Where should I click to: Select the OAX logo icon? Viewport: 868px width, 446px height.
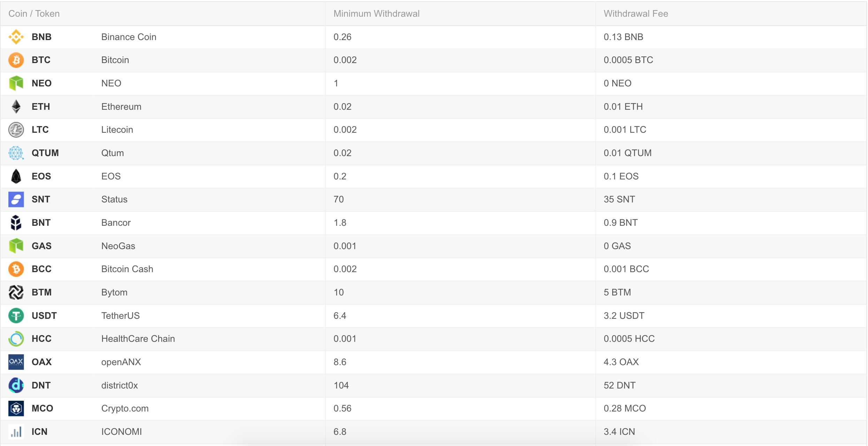click(16, 362)
